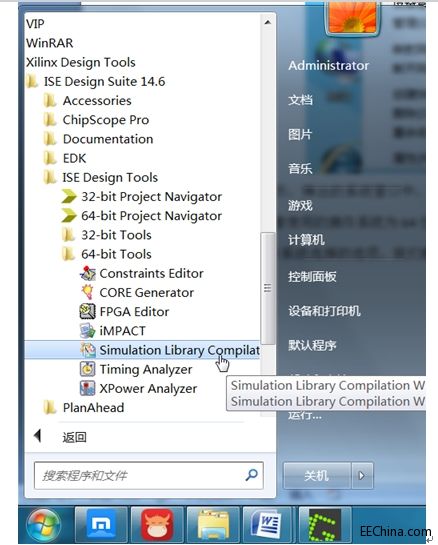Open Timing Analyzer clock icon
Viewport: 438px width, 545px height.
[88, 369]
